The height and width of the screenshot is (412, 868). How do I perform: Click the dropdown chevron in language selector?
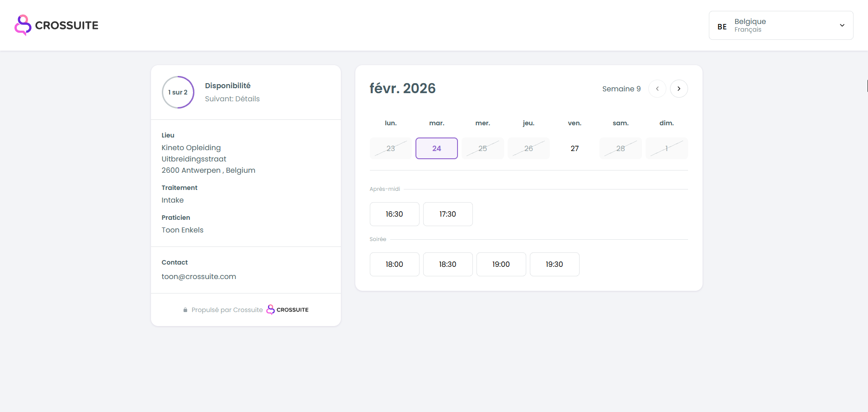842,25
